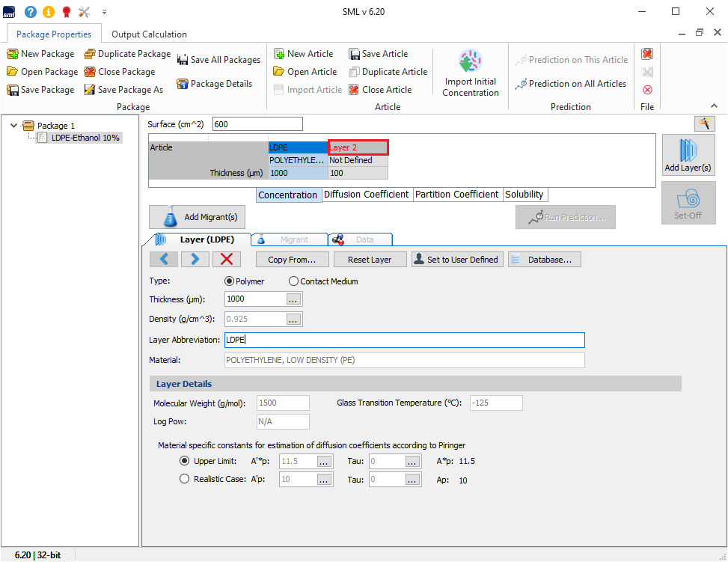This screenshot has width=728, height=562.
Task: Switch to the Output Calculation ribbon tab
Action: [149, 34]
